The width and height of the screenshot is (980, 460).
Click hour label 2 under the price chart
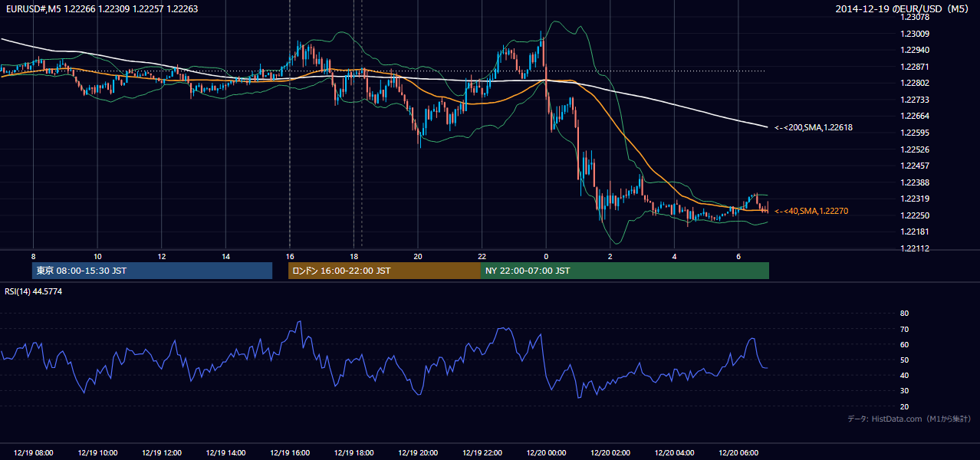pyautogui.click(x=610, y=256)
